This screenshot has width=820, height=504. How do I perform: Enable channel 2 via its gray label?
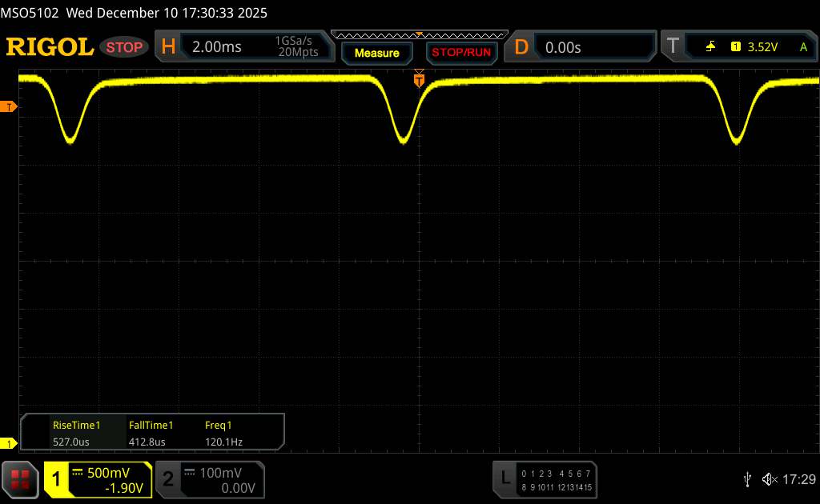(x=168, y=479)
